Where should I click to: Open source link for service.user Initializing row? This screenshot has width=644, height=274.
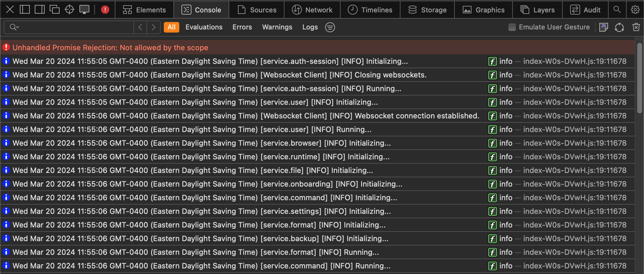tap(575, 102)
